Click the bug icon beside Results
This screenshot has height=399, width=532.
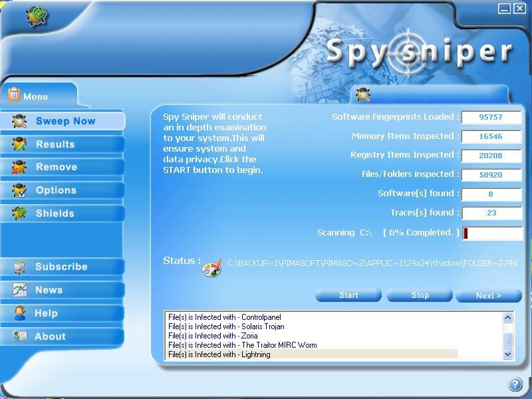pyautogui.click(x=19, y=144)
